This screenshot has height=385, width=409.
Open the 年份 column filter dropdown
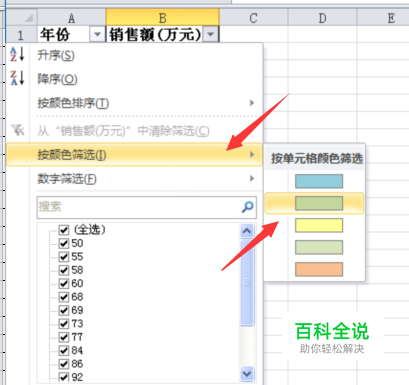pyautogui.click(x=97, y=34)
